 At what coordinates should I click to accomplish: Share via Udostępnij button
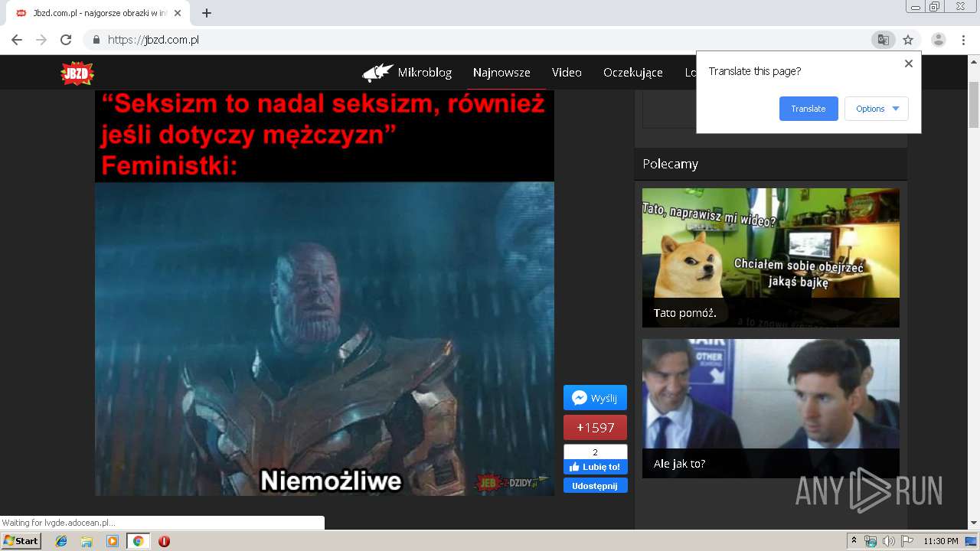click(x=595, y=485)
